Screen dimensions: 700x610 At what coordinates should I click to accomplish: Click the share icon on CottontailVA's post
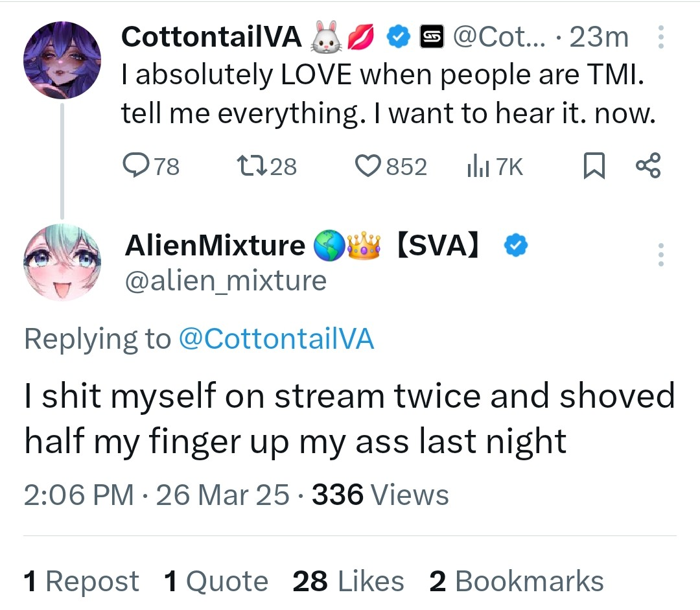[x=647, y=166]
